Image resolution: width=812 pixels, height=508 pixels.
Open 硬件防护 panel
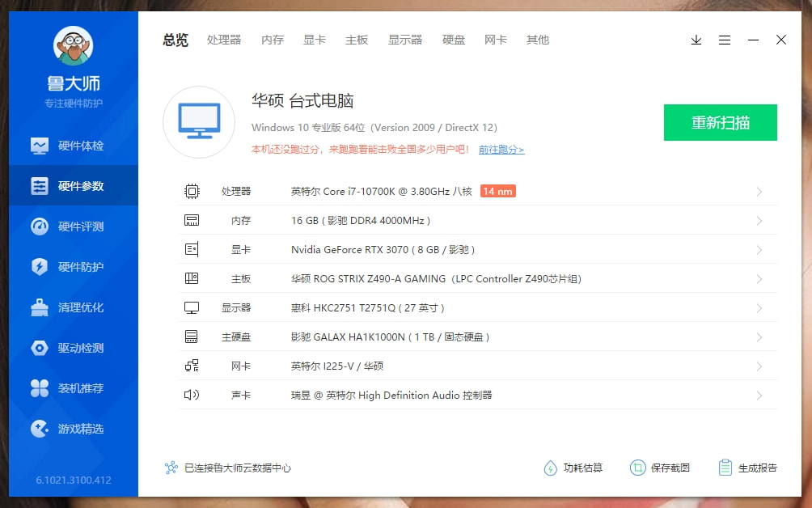pyautogui.click(x=73, y=266)
